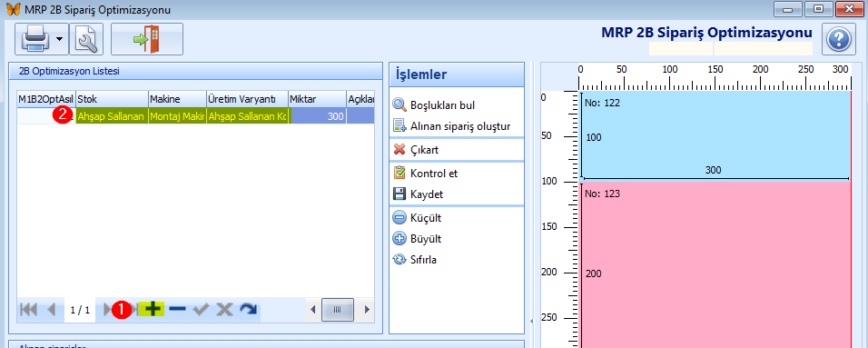
Task: Click Kaydet to save
Action: 418,194
